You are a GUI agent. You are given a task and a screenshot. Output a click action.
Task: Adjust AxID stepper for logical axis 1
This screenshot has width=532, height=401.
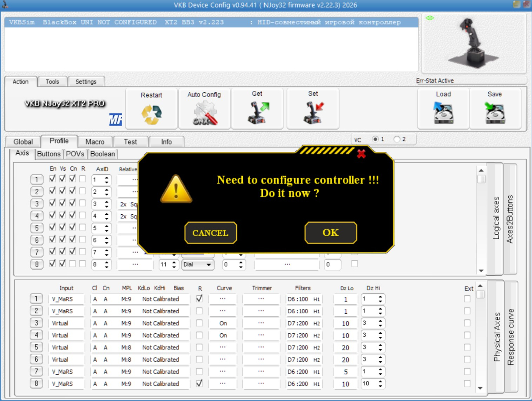tap(106, 180)
